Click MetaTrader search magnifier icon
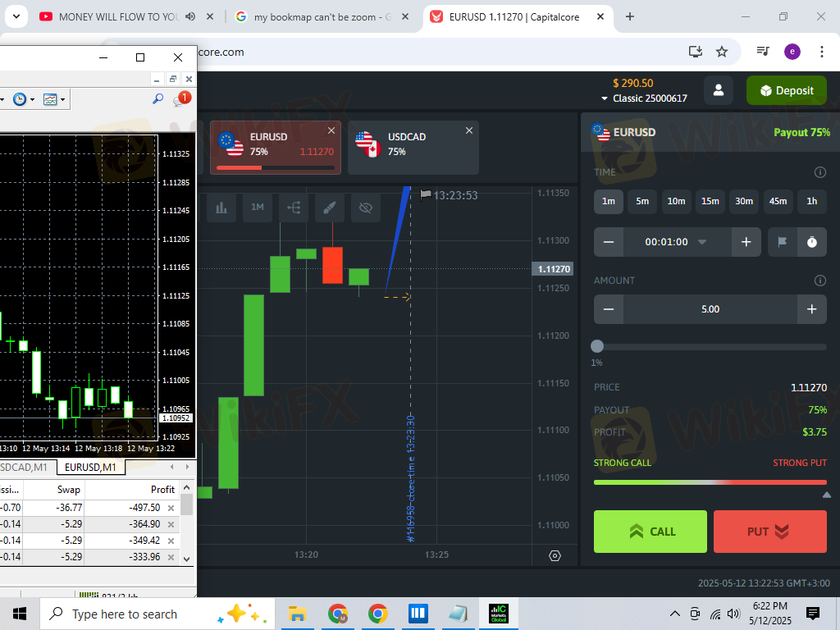The height and width of the screenshot is (630, 840). point(158,98)
